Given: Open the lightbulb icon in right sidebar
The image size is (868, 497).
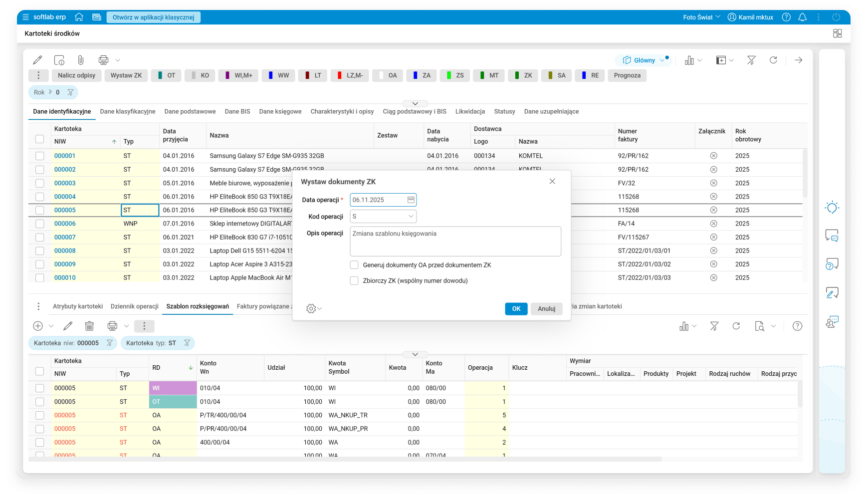Looking at the screenshot, I should [x=832, y=208].
